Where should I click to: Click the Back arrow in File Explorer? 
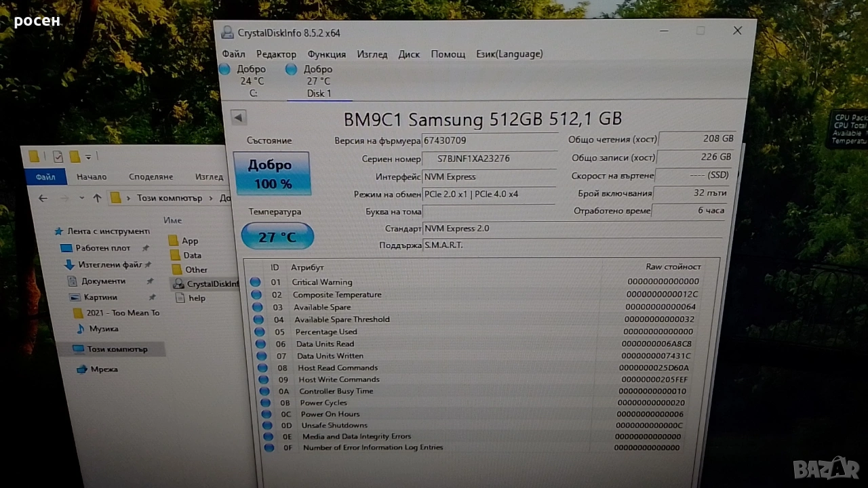point(43,199)
